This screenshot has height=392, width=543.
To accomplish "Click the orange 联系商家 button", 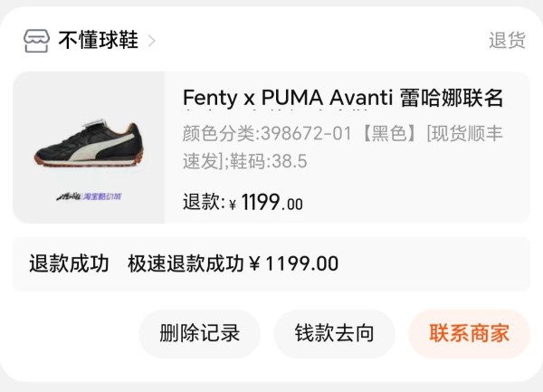I will click(469, 333).
